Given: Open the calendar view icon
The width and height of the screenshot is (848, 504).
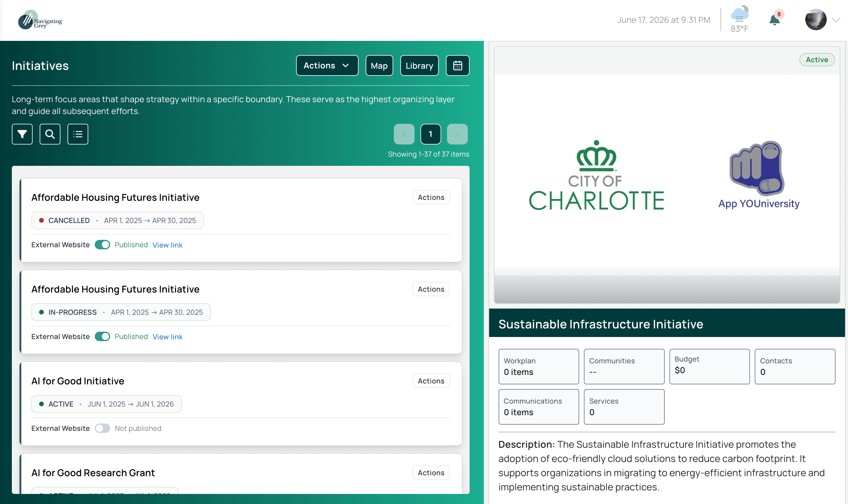Looking at the screenshot, I should [x=458, y=65].
